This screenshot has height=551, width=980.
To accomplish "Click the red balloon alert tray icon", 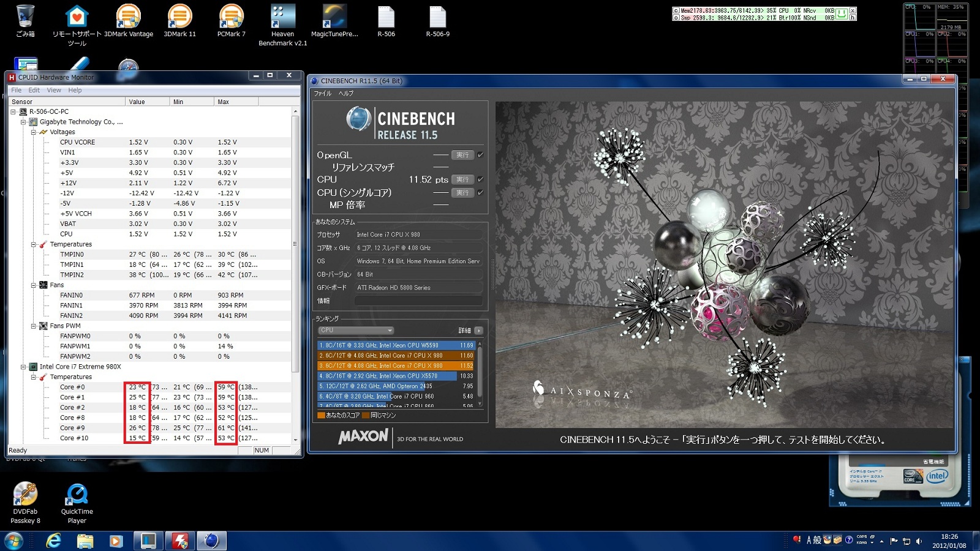I will pyautogui.click(x=797, y=539).
